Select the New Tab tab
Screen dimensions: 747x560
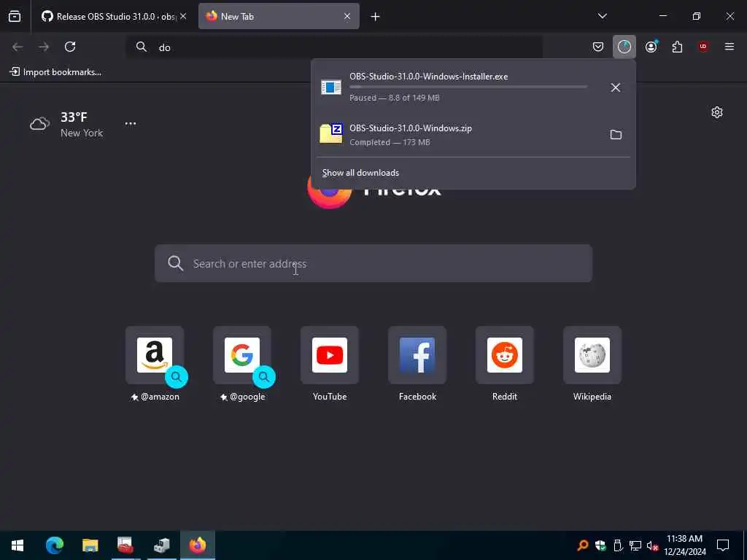pyautogui.click(x=279, y=16)
